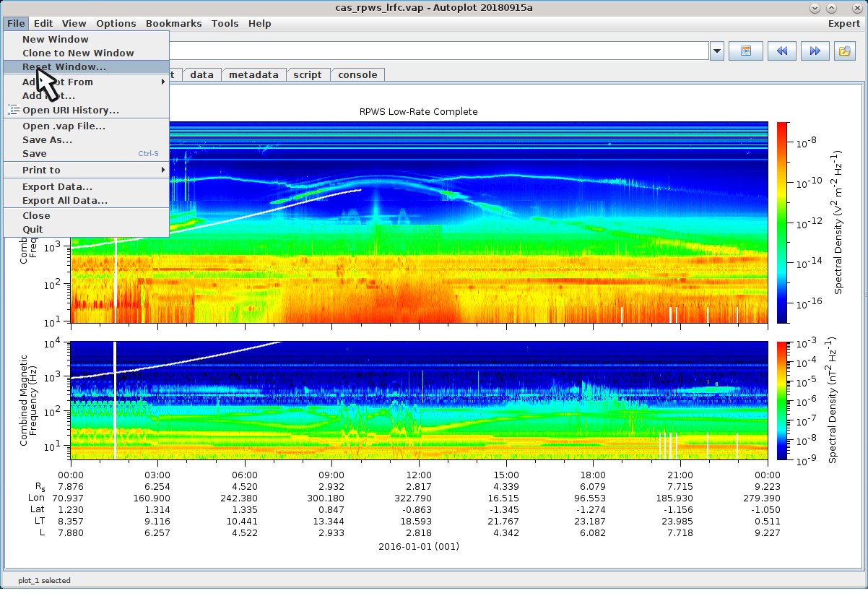This screenshot has width=868, height=596.
Task: Click the magnetic spectral density colorbar
Action: tap(782, 400)
